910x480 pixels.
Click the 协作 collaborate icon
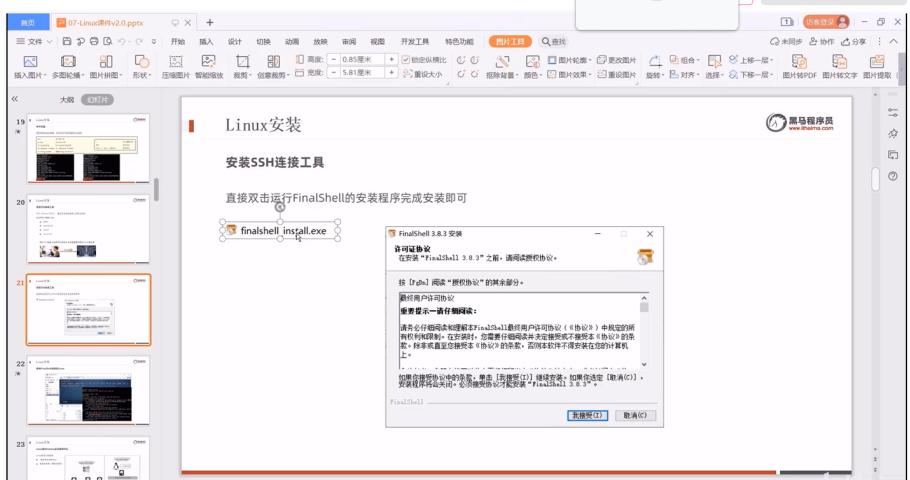pyautogui.click(x=813, y=41)
